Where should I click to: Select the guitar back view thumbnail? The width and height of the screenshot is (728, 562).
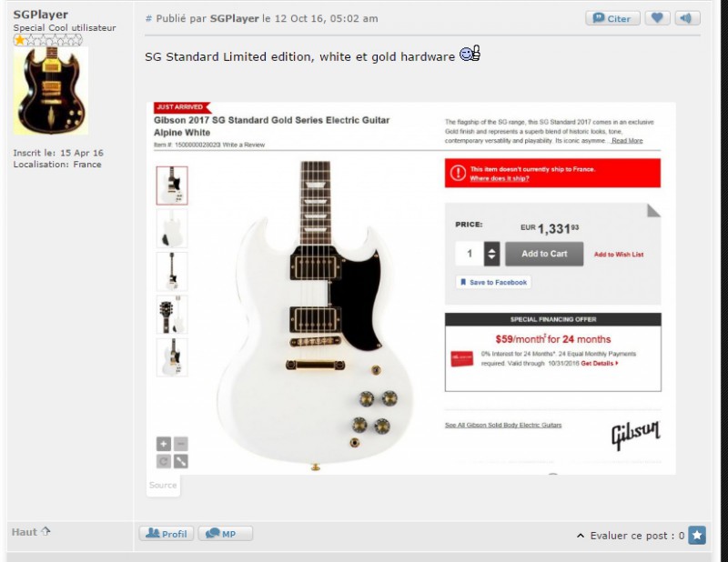[x=172, y=228]
